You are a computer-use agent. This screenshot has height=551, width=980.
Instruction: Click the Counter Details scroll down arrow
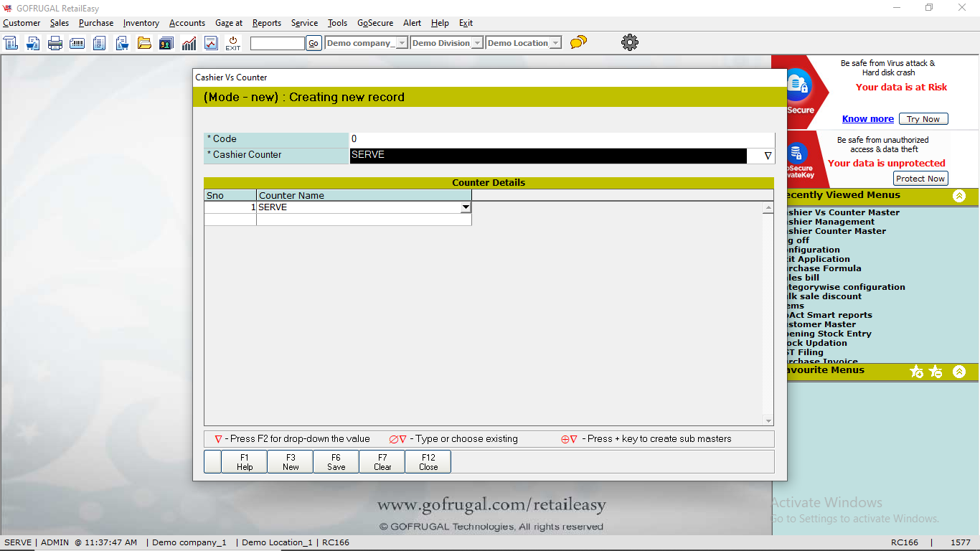pos(768,420)
